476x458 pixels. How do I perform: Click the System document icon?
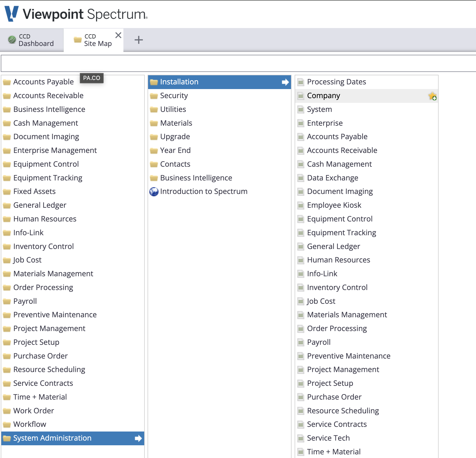coord(301,110)
